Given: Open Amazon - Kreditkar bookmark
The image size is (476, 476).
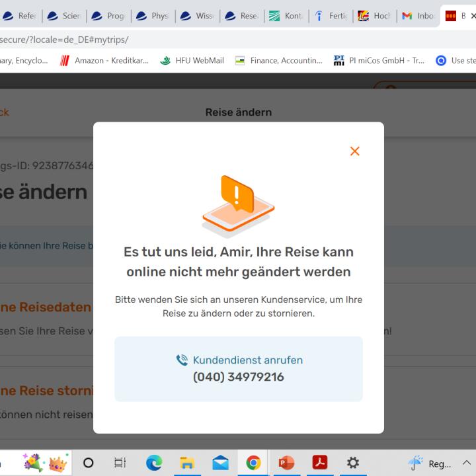Looking at the screenshot, I should (104, 60).
